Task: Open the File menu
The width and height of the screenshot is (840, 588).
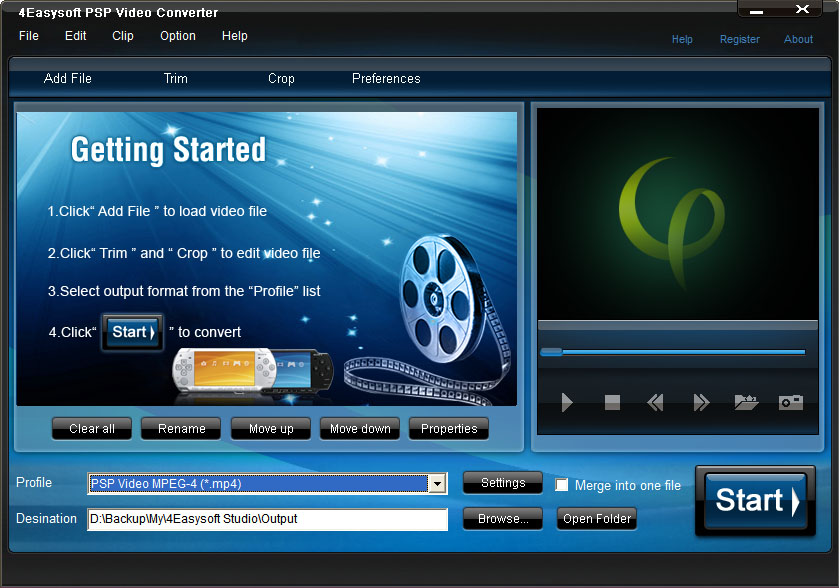Action: point(29,36)
